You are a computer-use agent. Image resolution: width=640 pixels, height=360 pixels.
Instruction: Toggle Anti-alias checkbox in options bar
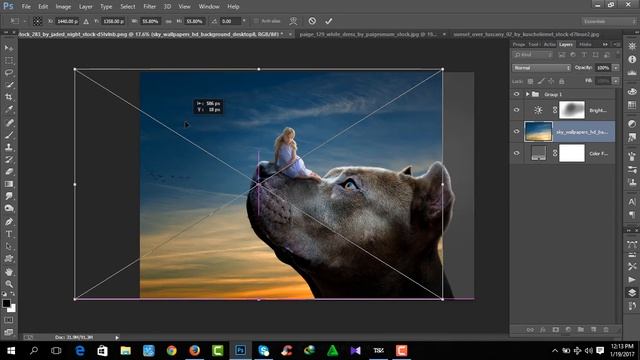[256, 21]
